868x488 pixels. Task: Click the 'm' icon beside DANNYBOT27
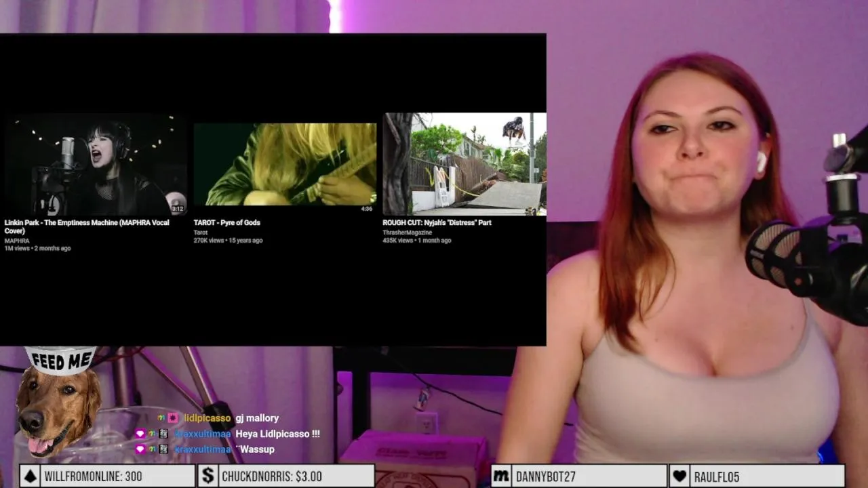[x=501, y=476]
